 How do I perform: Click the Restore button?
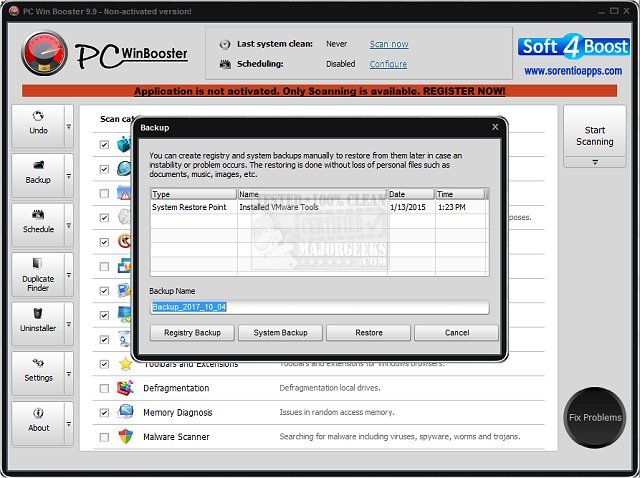coord(369,333)
